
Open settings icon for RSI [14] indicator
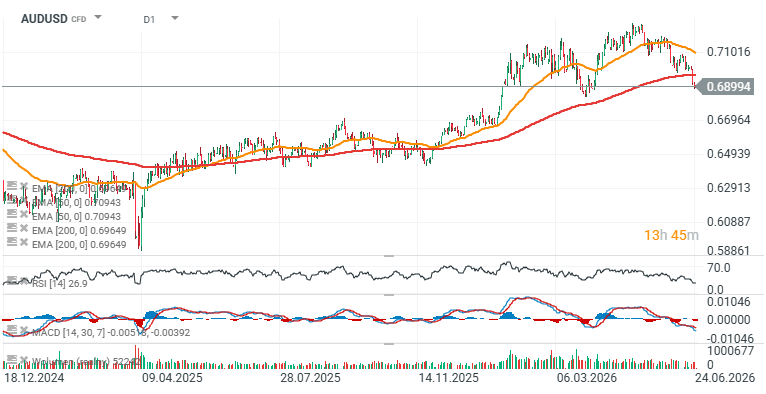(x=12, y=280)
